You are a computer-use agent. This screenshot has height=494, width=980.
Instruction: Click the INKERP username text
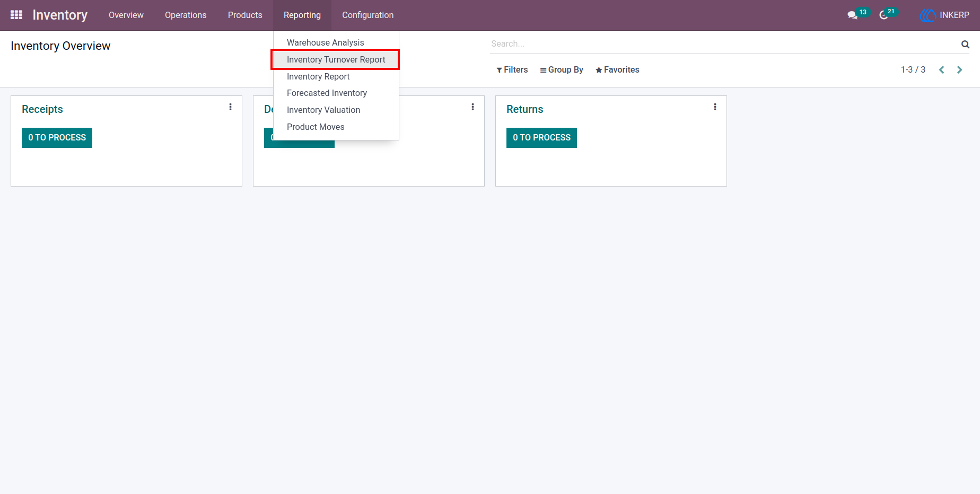pos(955,15)
